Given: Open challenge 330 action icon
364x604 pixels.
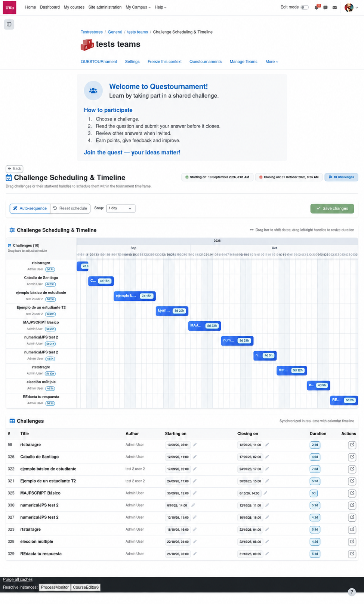Looking at the screenshot, I should click(352, 505).
